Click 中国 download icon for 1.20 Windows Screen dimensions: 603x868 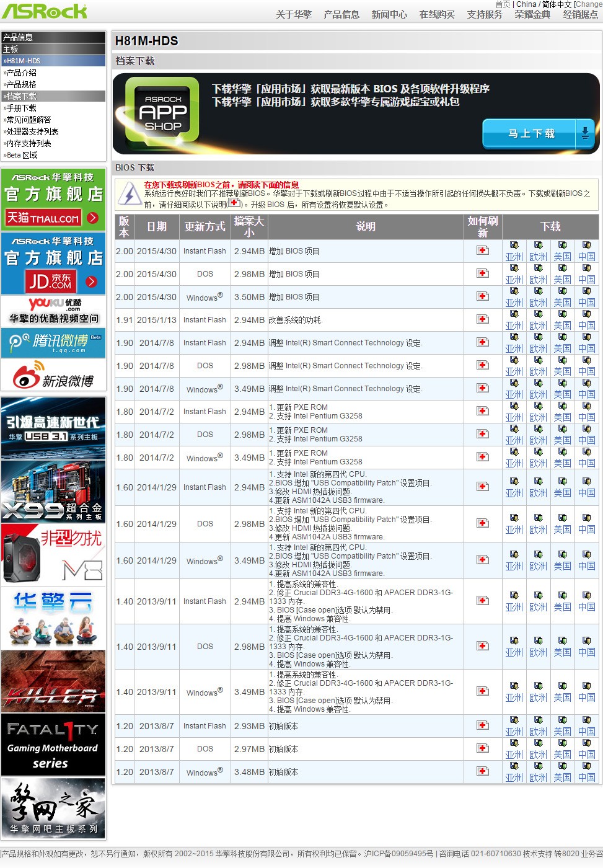coord(586,766)
